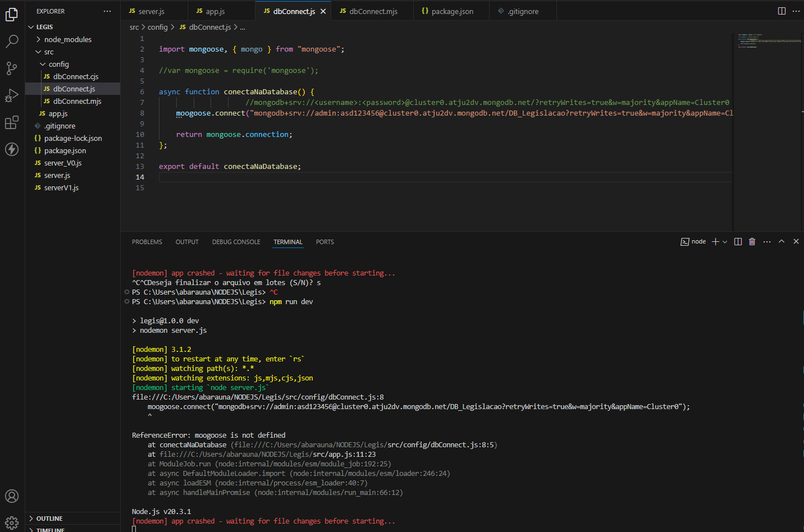Open the OUTPUT panel tab
Viewport: 804px width, 532px height.
point(187,242)
